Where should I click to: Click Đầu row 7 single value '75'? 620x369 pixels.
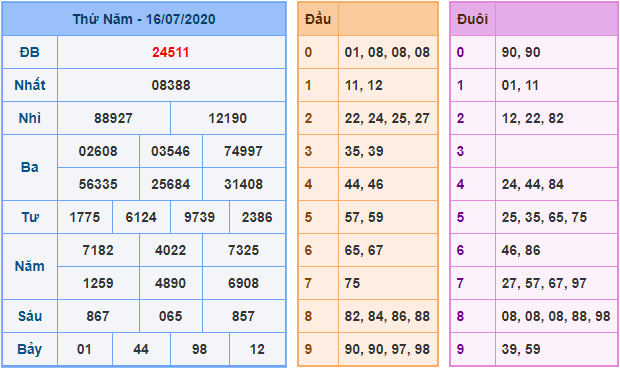tap(352, 283)
